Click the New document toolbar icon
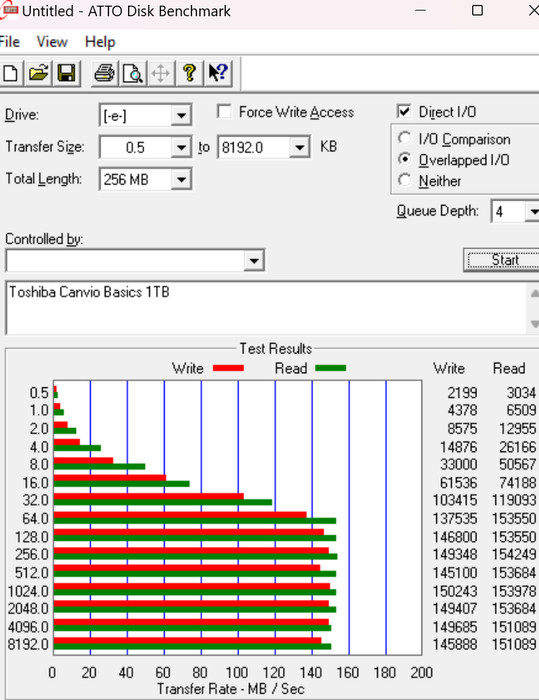Viewport: 539px width, 700px height. 10,73
